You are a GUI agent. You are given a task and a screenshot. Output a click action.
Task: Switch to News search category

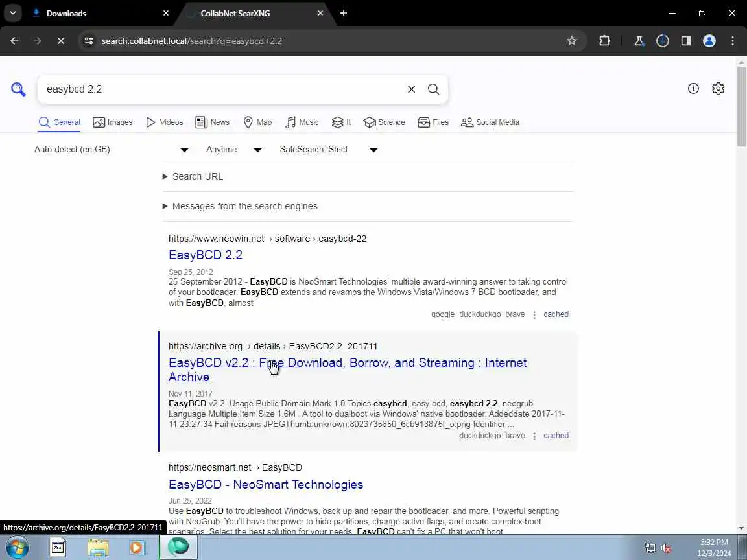click(212, 122)
